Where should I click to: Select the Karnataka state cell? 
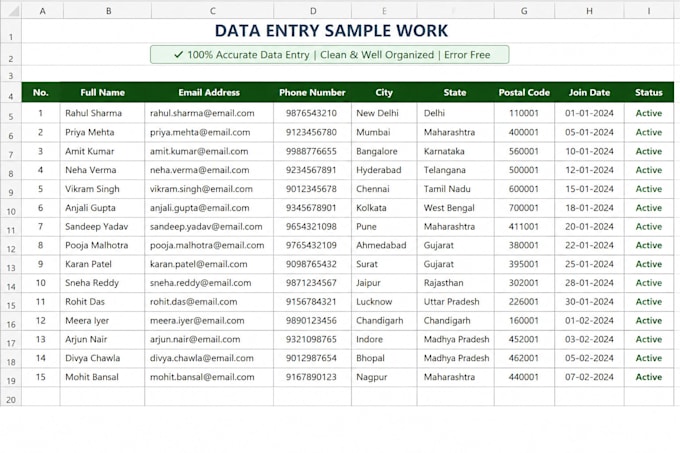pyautogui.click(x=455, y=151)
